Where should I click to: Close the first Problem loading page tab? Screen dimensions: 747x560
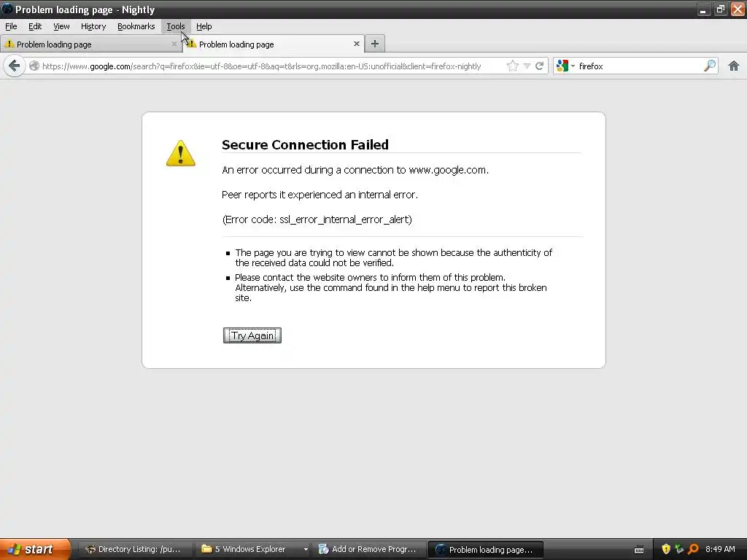click(174, 44)
